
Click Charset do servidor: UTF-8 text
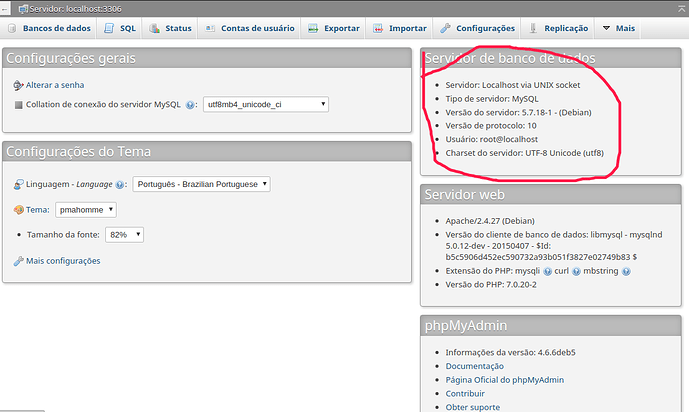point(525,153)
